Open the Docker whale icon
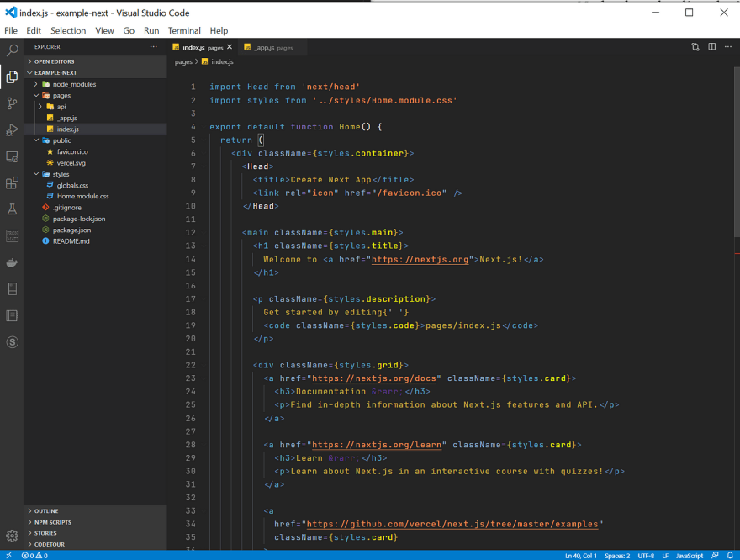 click(13, 263)
